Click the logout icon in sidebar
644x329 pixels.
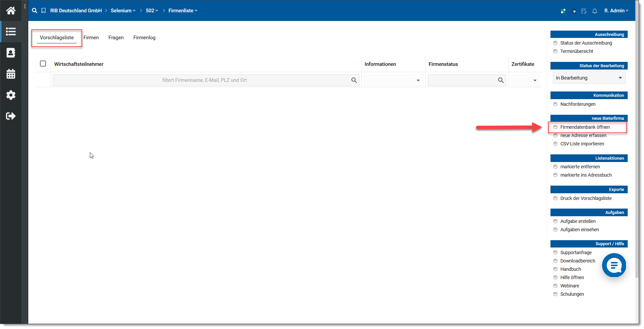click(x=11, y=116)
